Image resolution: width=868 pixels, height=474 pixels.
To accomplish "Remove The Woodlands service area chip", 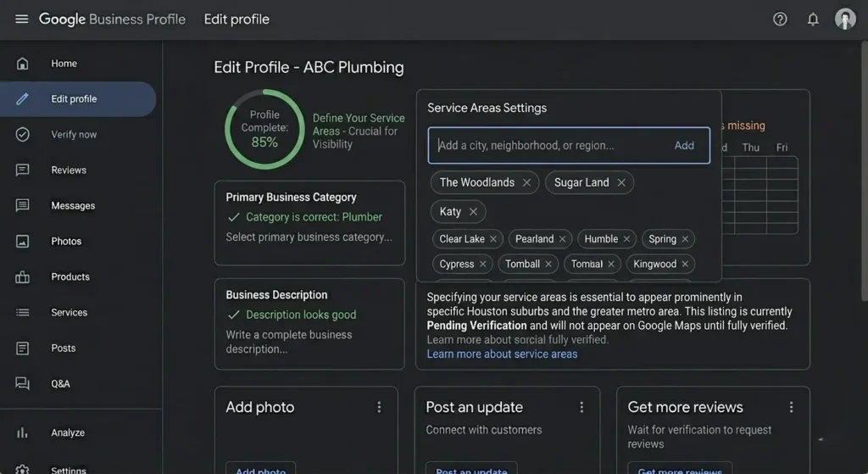I will [x=526, y=183].
